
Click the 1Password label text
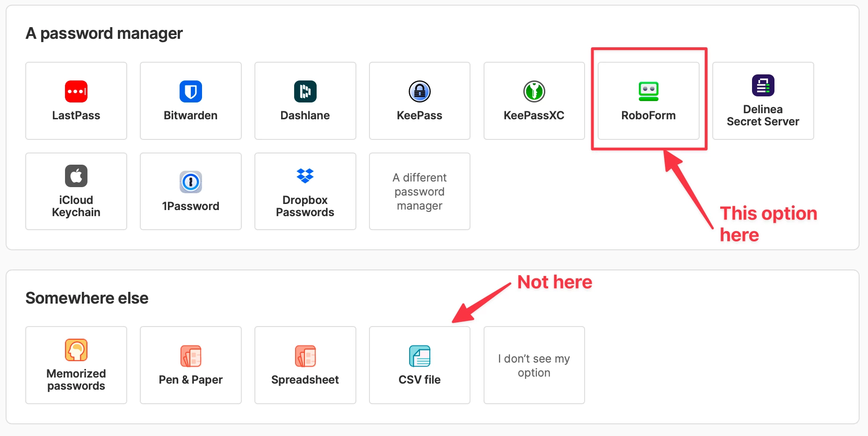pyautogui.click(x=191, y=206)
